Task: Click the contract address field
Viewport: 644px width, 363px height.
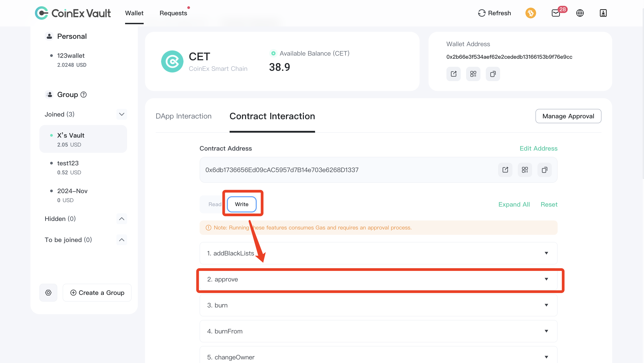Action: point(378,170)
